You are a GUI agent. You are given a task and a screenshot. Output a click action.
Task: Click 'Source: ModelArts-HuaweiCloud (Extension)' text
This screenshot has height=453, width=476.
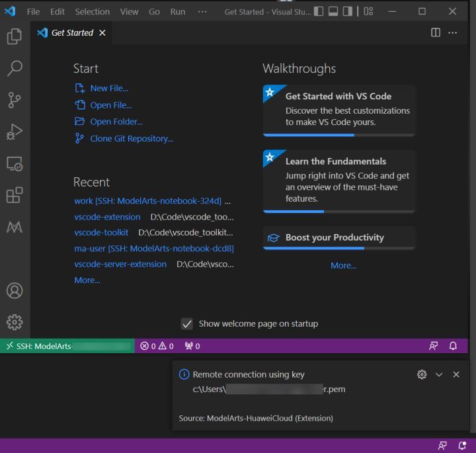[256, 419]
